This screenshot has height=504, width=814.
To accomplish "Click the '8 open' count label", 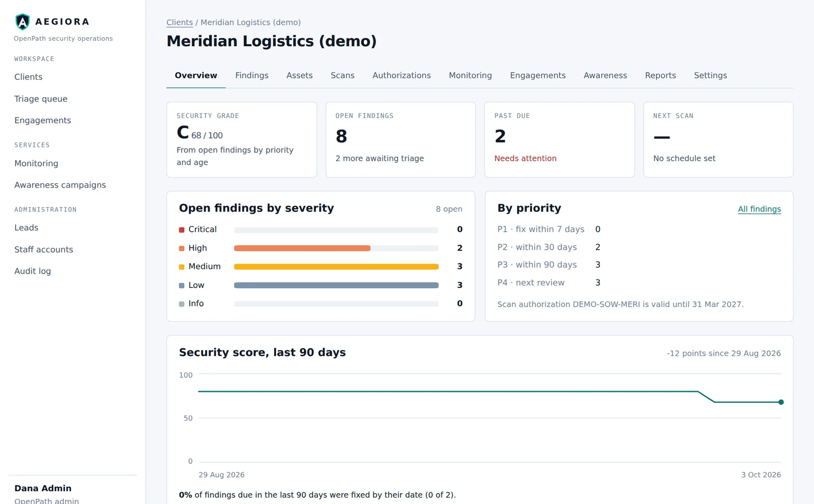I will coord(449,209).
